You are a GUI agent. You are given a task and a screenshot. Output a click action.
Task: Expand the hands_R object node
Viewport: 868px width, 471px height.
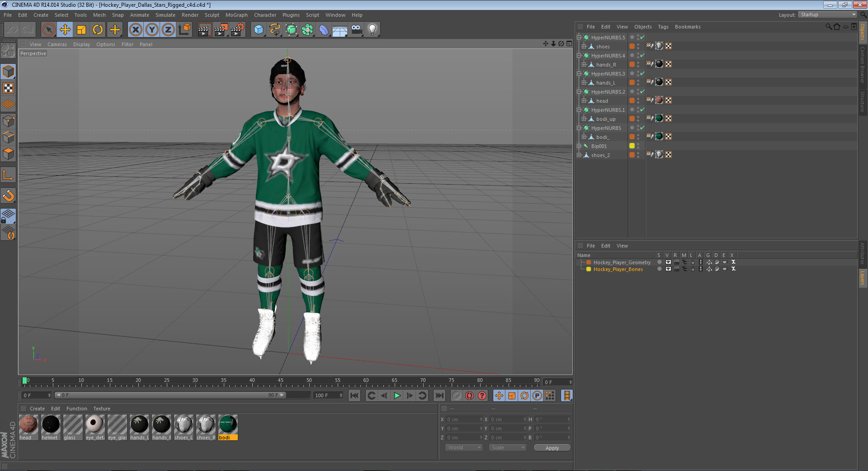[584, 64]
